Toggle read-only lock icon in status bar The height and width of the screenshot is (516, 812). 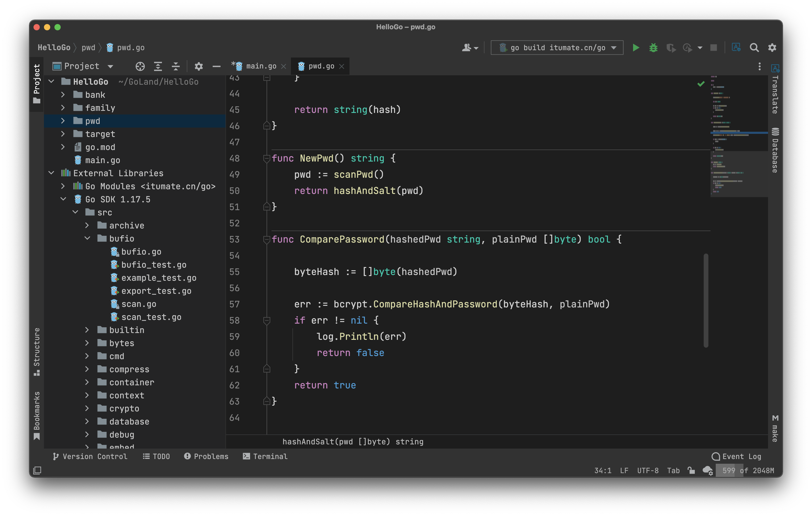click(691, 471)
